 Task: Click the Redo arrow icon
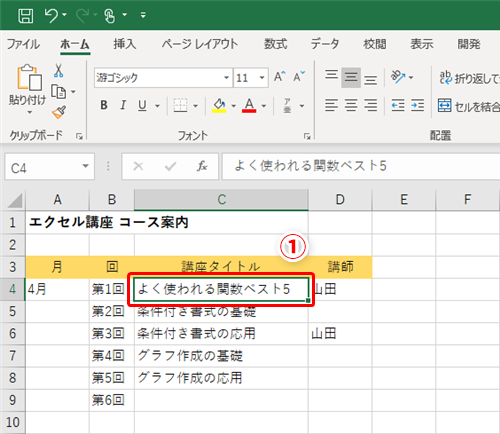(82, 15)
